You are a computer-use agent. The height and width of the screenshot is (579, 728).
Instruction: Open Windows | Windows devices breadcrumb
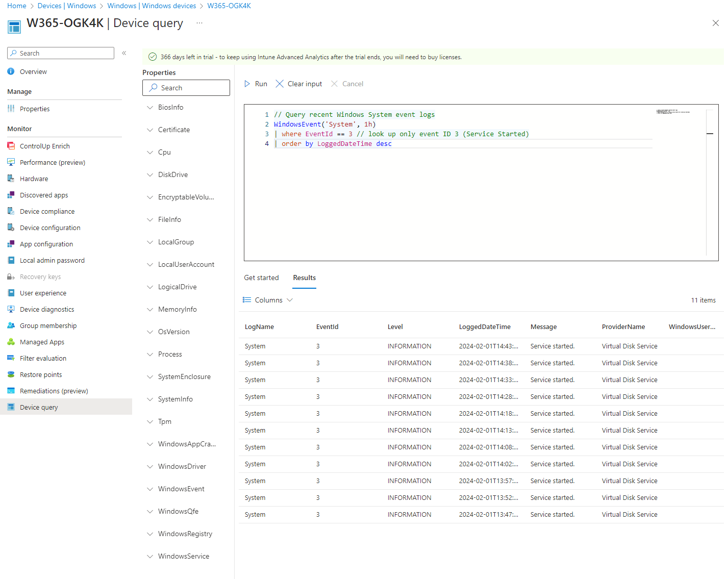[x=152, y=6]
